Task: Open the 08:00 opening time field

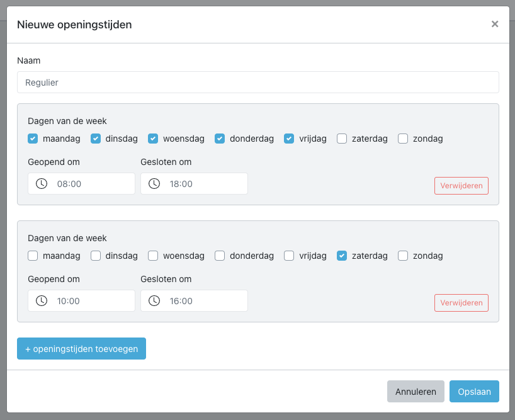Action: pos(81,184)
